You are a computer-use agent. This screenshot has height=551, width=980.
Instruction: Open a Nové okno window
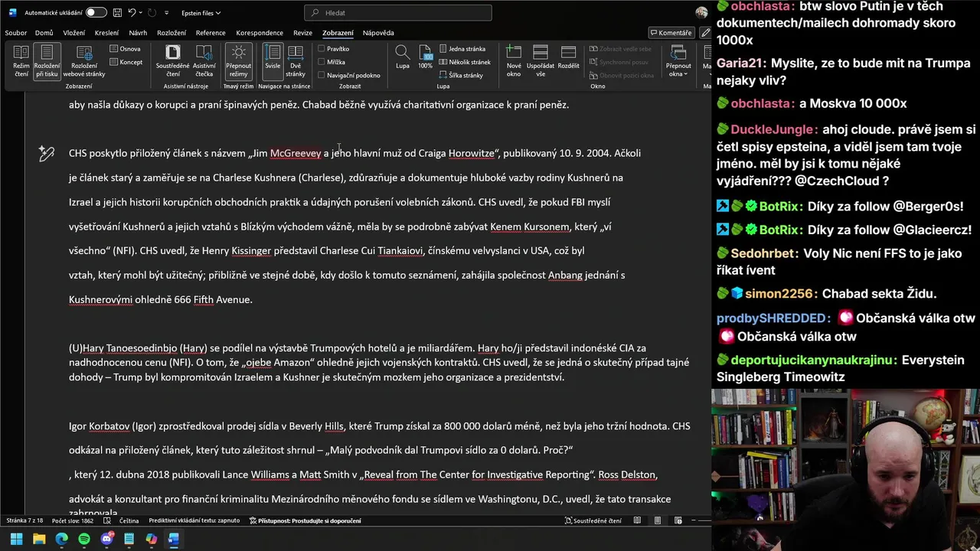point(514,60)
